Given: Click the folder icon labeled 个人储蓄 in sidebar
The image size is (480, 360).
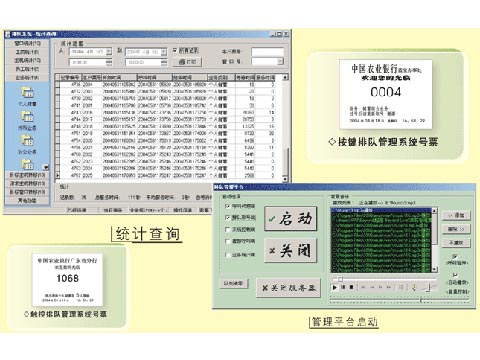Looking at the screenshot, I should coord(27,92).
